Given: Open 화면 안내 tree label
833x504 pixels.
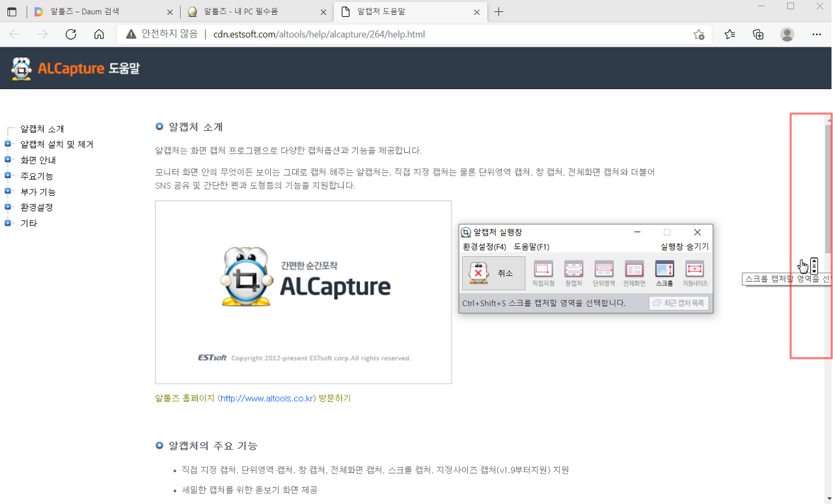Looking at the screenshot, I should 38,160.
